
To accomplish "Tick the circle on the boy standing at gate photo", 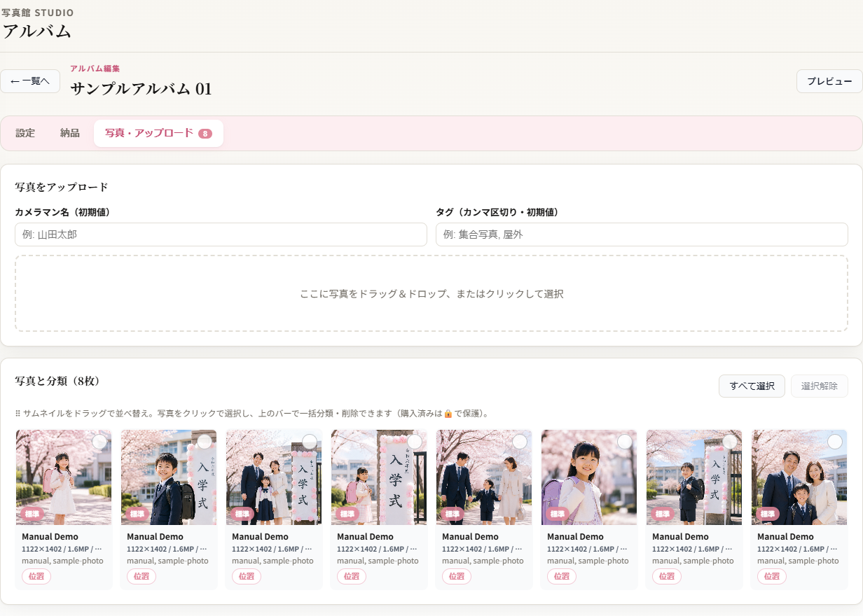I will pyautogui.click(x=730, y=442).
